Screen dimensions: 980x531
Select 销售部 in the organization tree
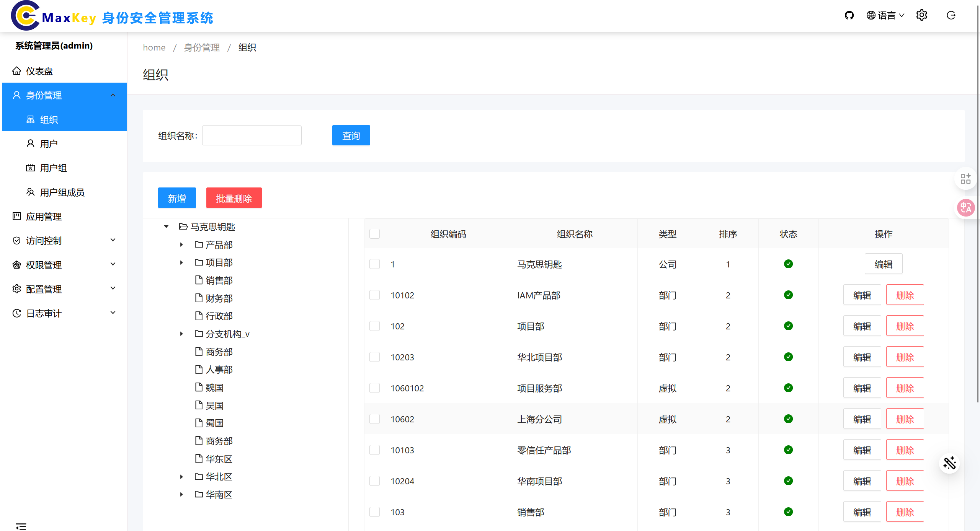[219, 280]
